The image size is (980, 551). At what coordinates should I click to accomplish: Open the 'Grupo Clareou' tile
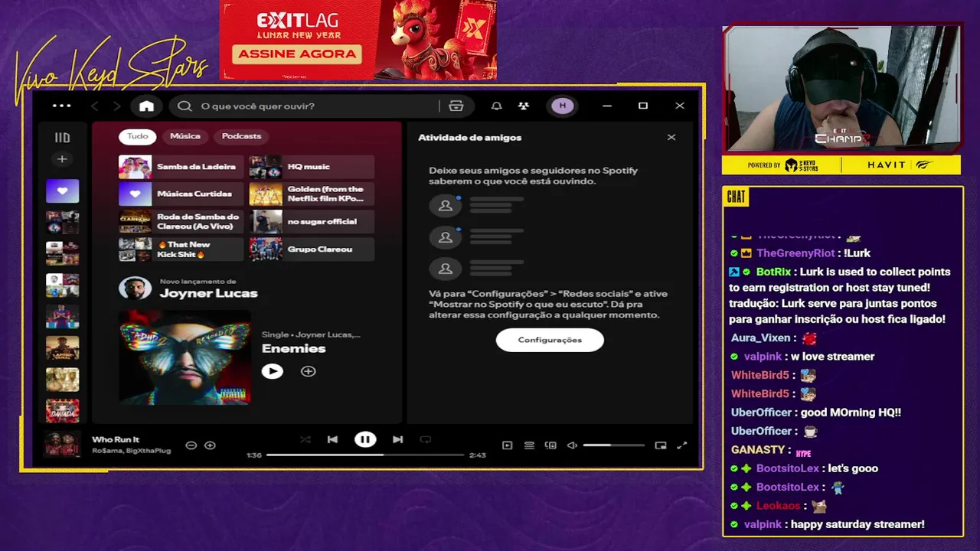click(x=312, y=249)
